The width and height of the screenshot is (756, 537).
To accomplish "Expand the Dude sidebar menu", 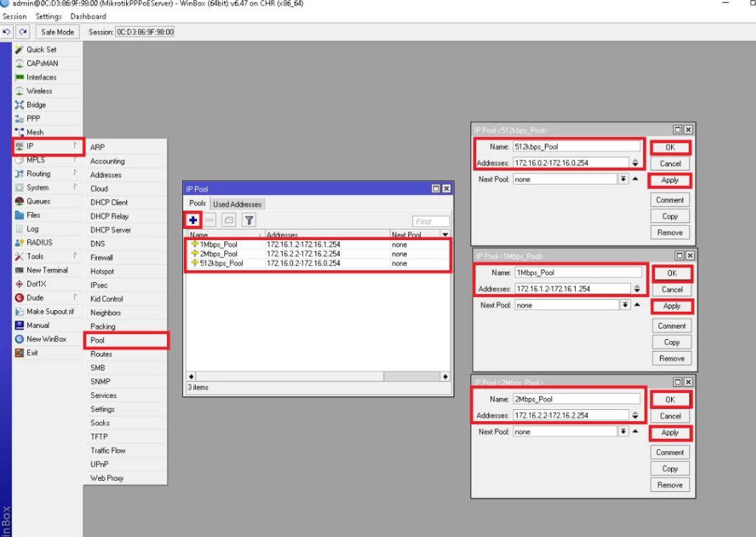I will [47, 298].
